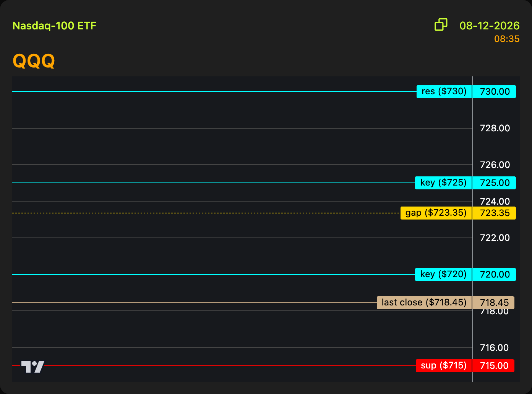The width and height of the screenshot is (532, 394).
Task: Select the sup ($715) red label
Action: (x=444, y=366)
